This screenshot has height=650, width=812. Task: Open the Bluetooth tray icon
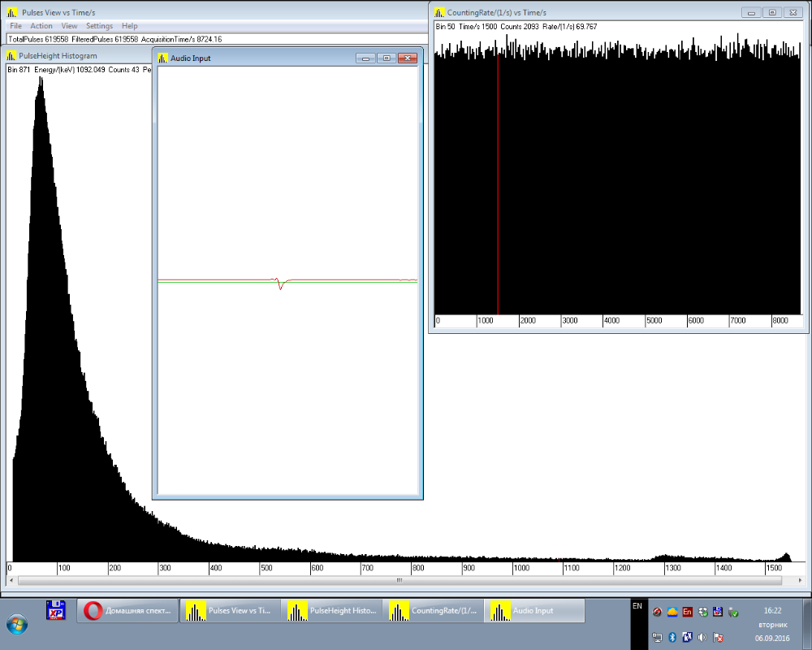[x=672, y=637]
